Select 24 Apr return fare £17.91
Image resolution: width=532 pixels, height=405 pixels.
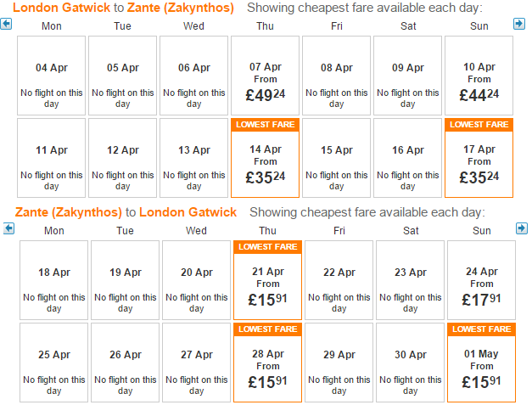pyautogui.click(x=481, y=280)
